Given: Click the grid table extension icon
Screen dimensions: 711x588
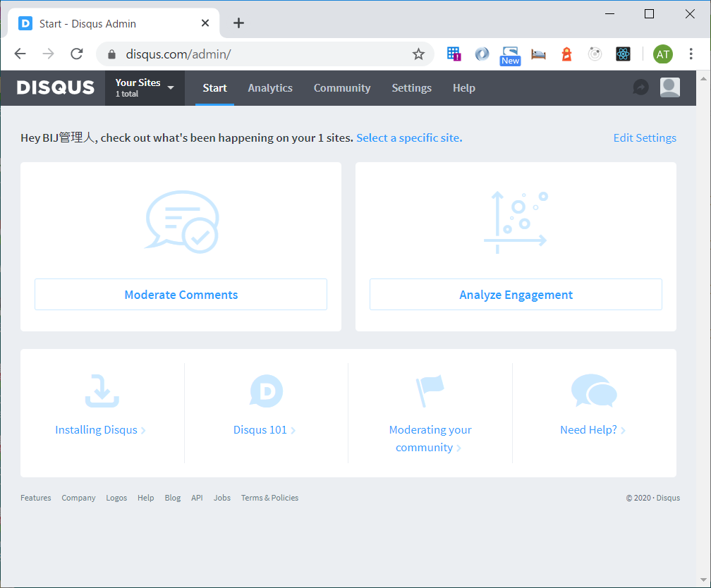Looking at the screenshot, I should (454, 54).
